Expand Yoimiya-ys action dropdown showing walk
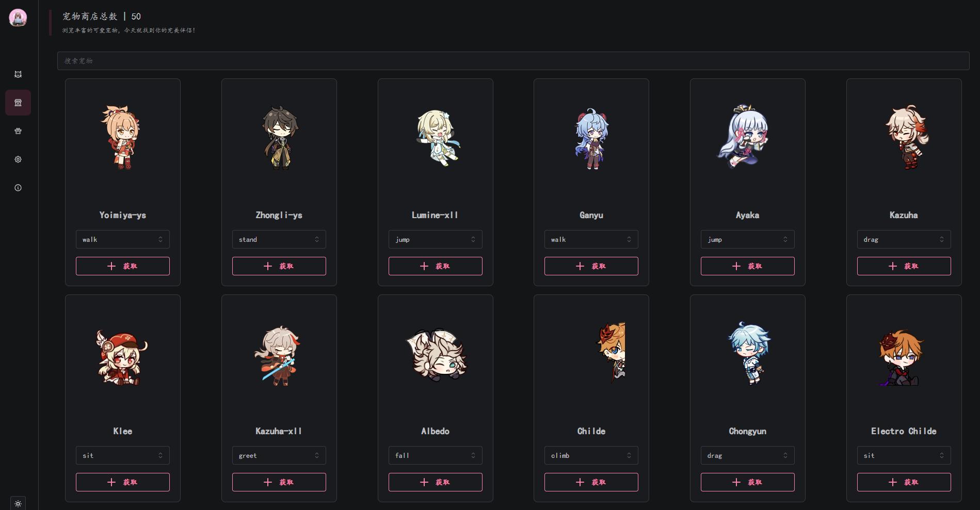 point(123,239)
